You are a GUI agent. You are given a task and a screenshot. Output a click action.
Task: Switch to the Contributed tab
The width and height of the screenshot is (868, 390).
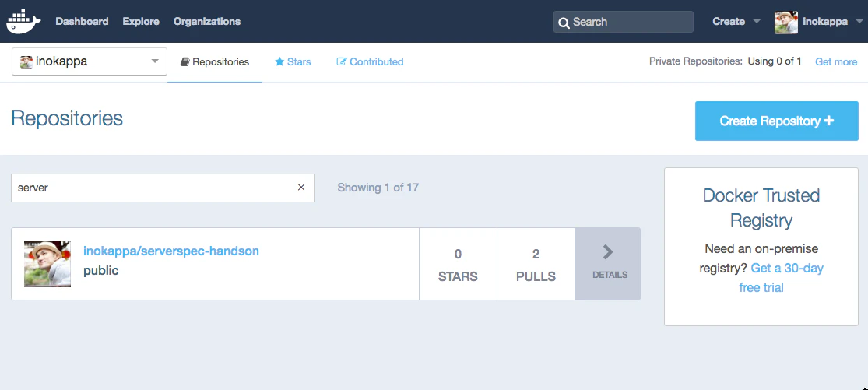click(x=370, y=62)
